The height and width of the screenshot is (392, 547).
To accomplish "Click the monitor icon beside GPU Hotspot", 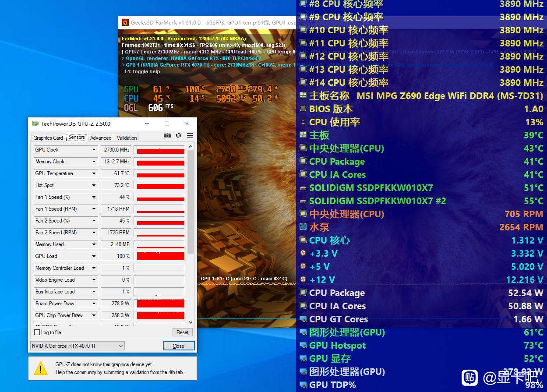I will coord(303,345).
